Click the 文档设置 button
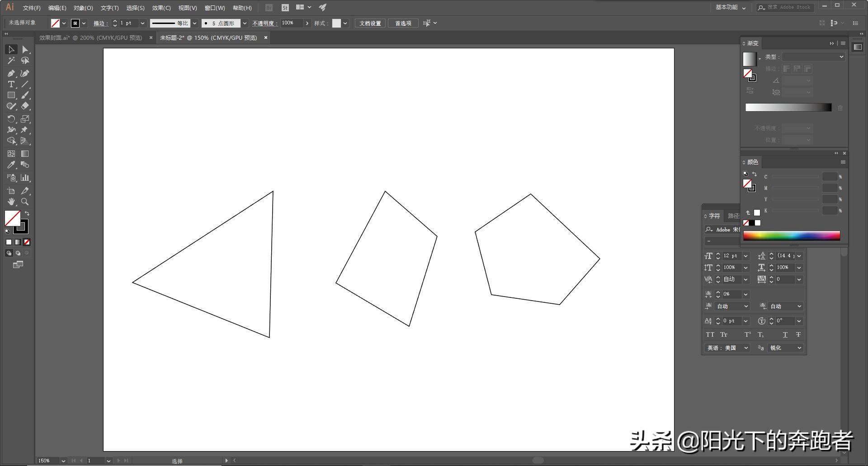The width and height of the screenshot is (868, 466). (x=370, y=23)
